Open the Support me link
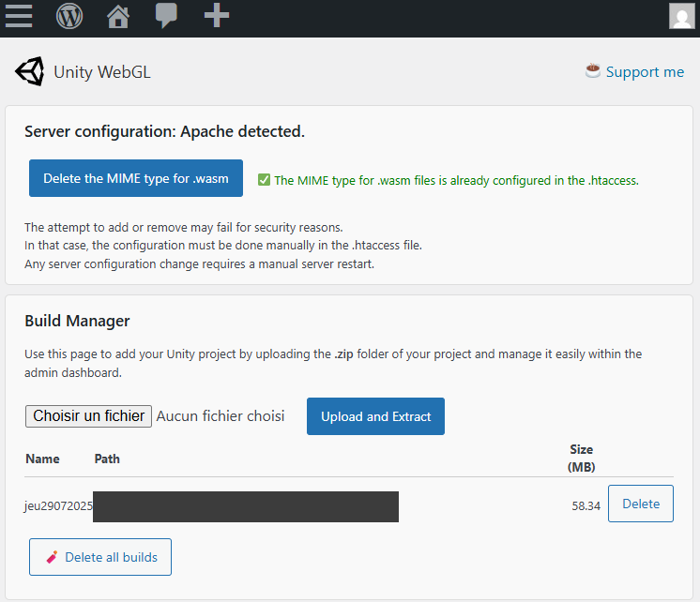Viewport: 700px width, 602px height. click(x=645, y=71)
